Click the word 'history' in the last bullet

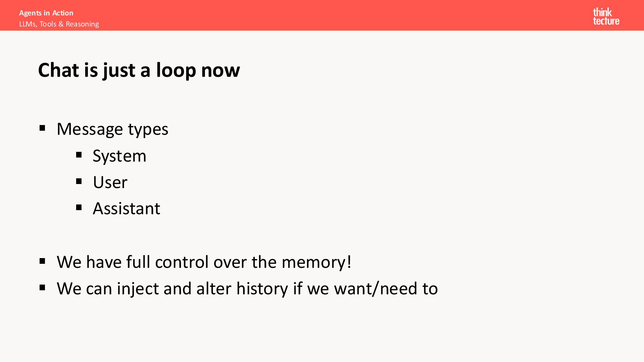[262, 289]
